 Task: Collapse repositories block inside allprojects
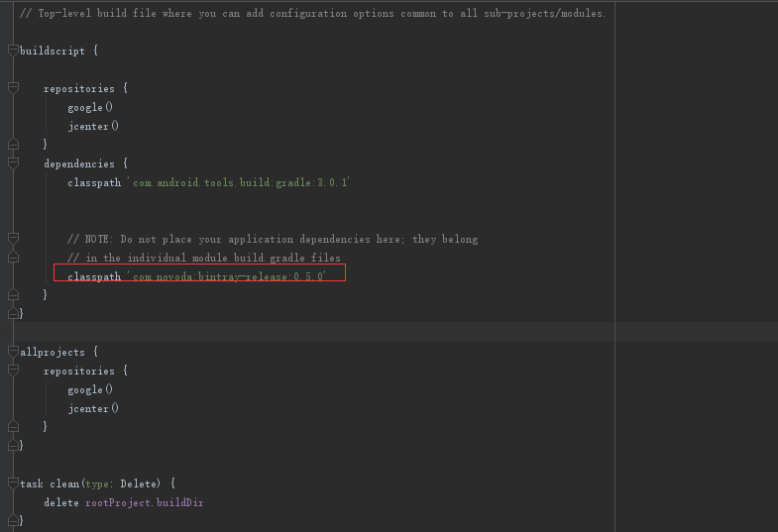coord(14,371)
